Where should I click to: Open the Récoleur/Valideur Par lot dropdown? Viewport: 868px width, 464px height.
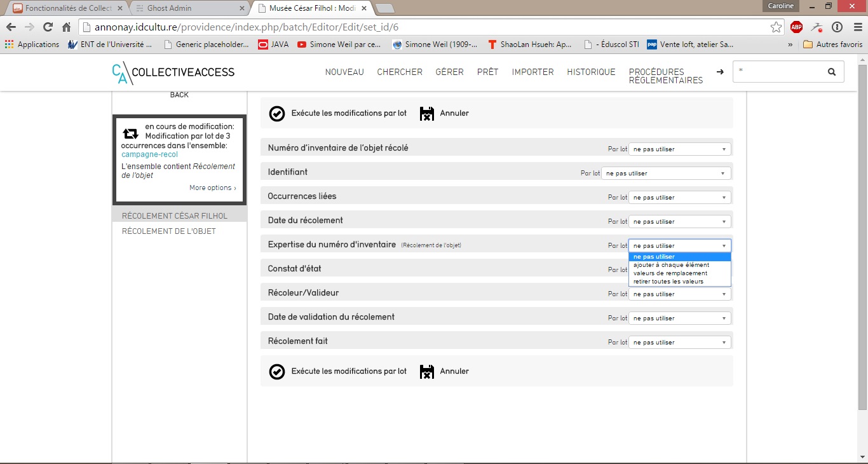(680, 294)
